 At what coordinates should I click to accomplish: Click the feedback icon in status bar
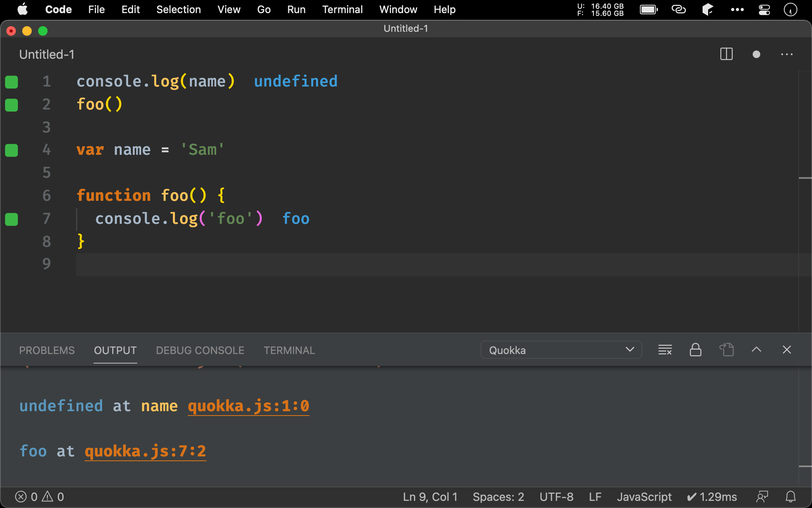tap(762, 496)
